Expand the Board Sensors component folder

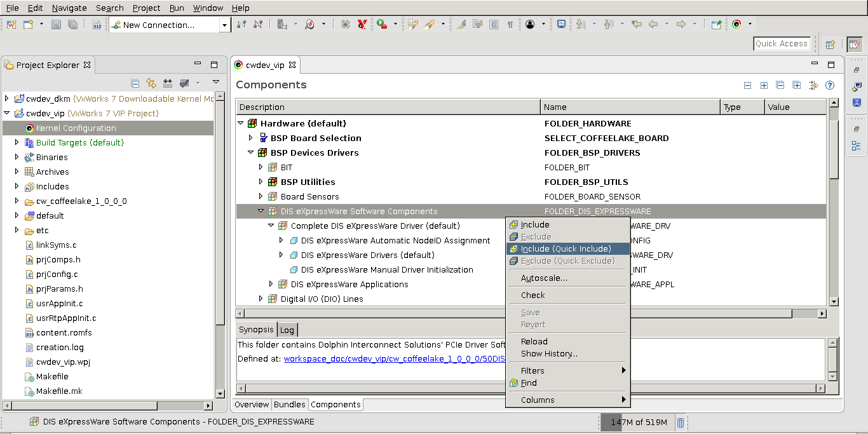(261, 196)
